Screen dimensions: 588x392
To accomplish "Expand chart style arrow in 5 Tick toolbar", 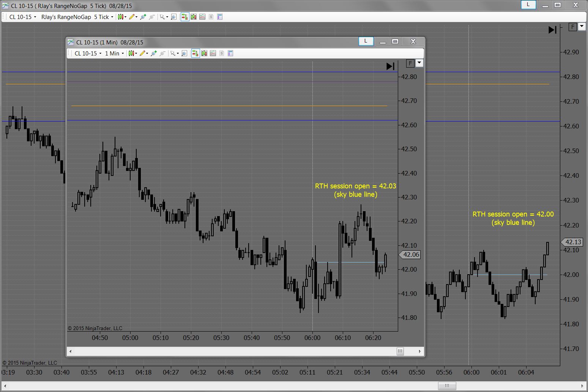I will pos(125,17).
